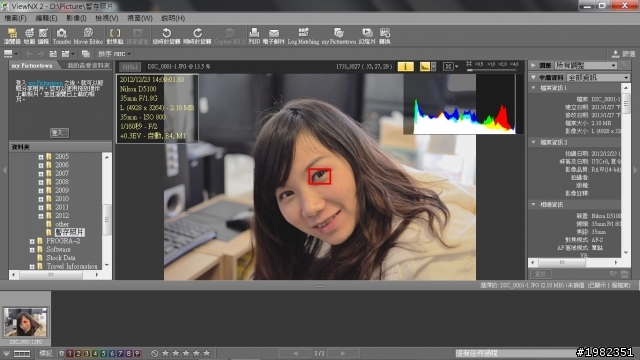This screenshot has width=640, height=360.
Task: Go forward to next folder
Action: [41, 54]
